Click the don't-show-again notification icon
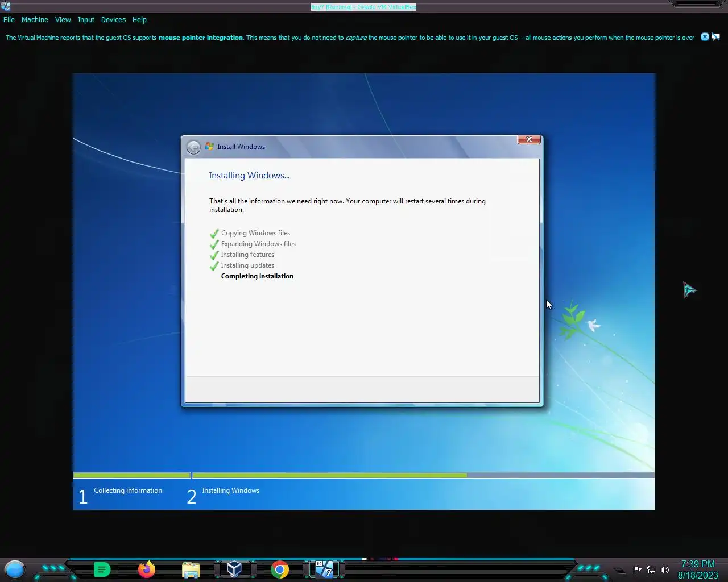 pyautogui.click(x=715, y=37)
